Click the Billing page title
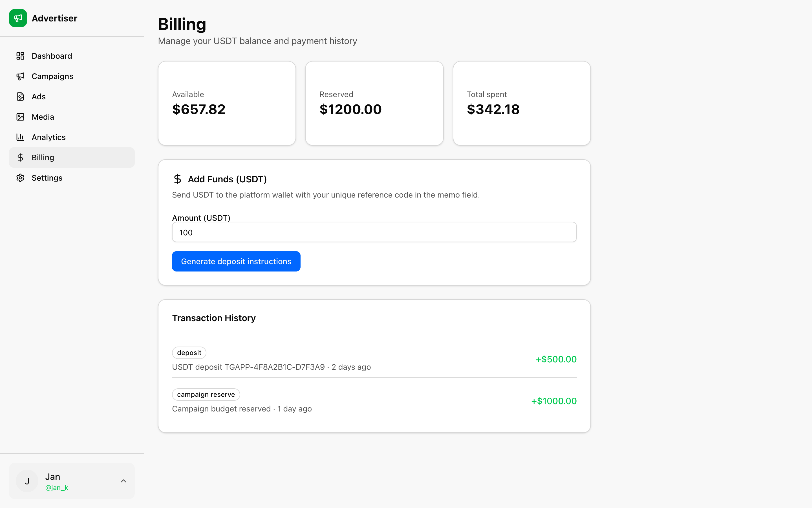This screenshot has width=812, height=508. click(x=182, y=25)
